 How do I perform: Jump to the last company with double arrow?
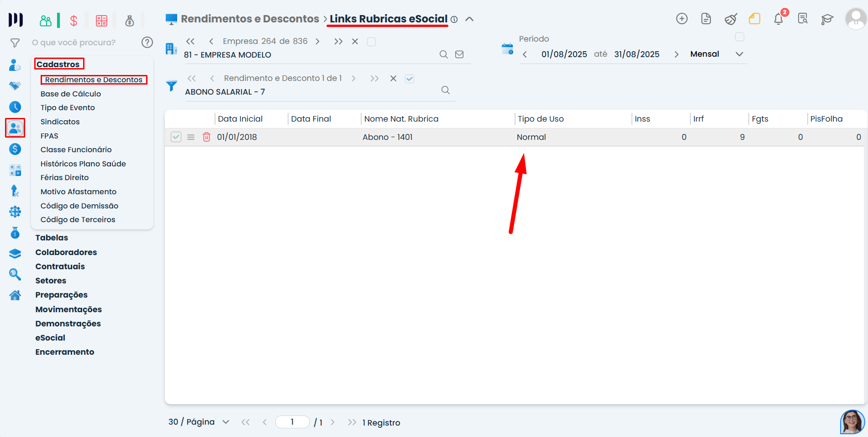(338, 42)
